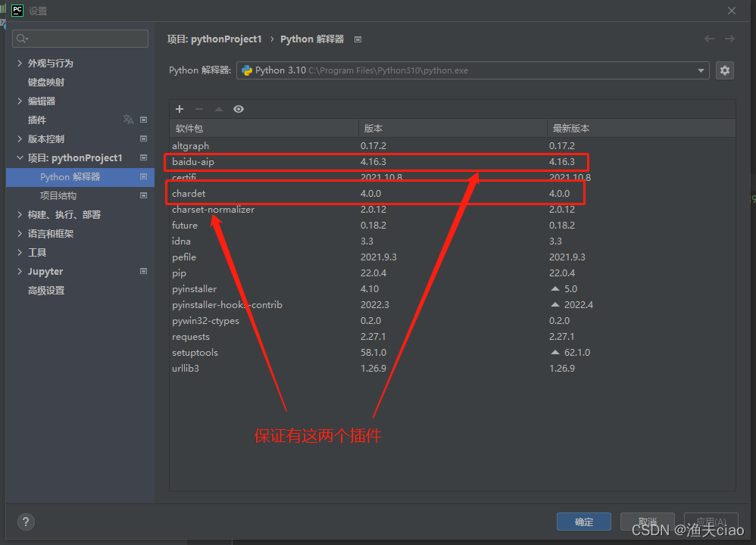Click setuptools upgrade-available arrow

[x=555, y=352]
